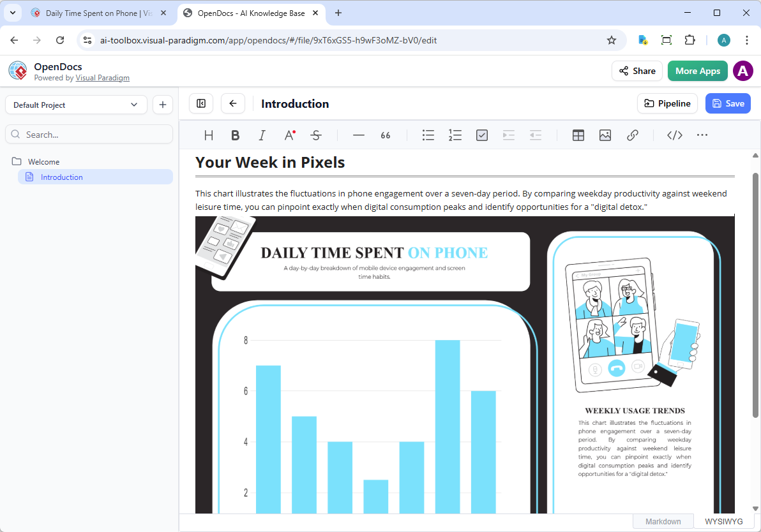This screenshot has width=761, height=532.
Task: Select Introduction page in sidebar
Action: pos(62,177)
